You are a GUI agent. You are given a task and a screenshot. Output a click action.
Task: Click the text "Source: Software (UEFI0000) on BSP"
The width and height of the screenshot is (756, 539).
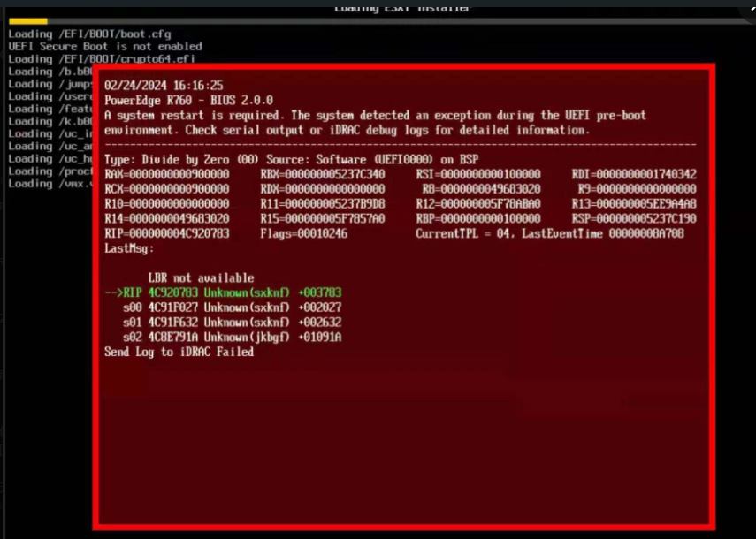[372, 160]
